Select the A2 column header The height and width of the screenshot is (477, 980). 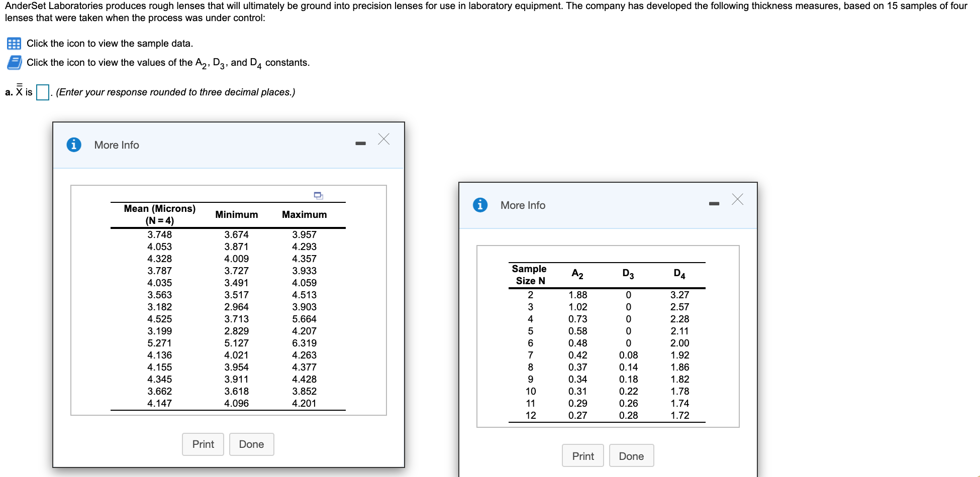click(x=577, y=274)
